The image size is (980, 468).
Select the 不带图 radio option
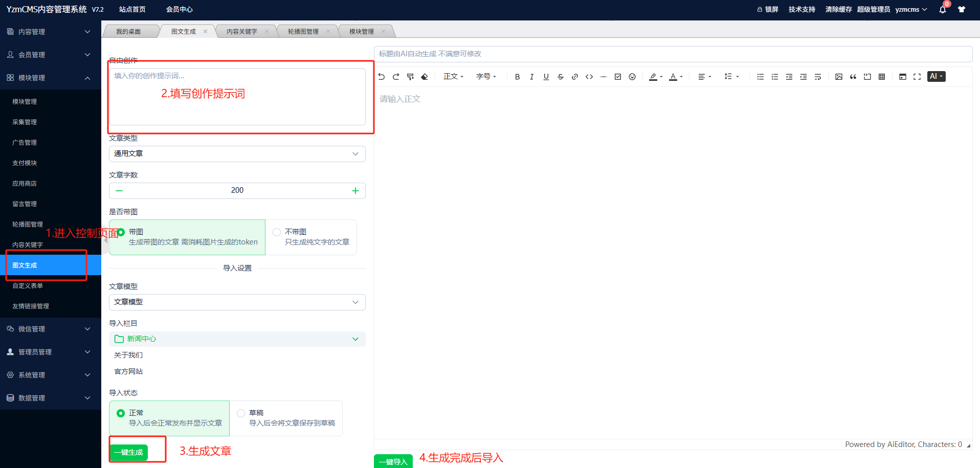277,232
